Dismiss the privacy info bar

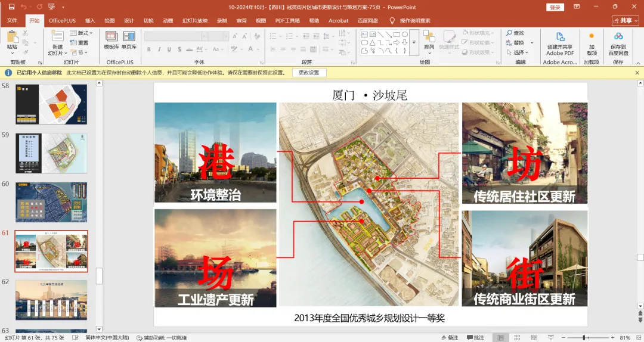[637, 73]
